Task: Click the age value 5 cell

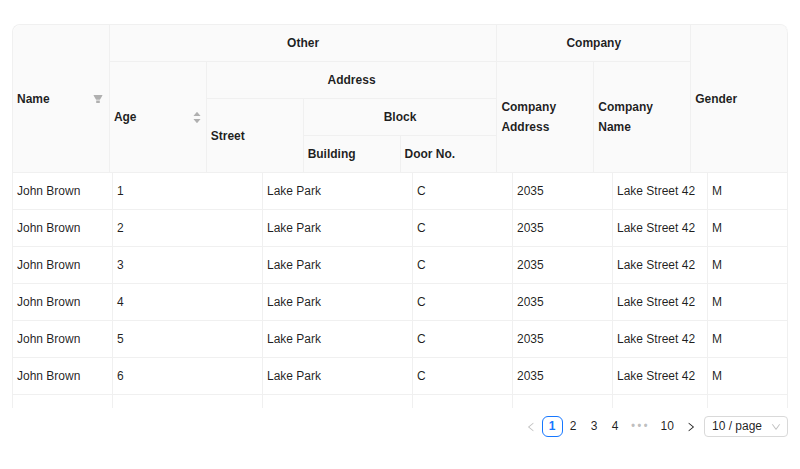Action: coord(187,339)
